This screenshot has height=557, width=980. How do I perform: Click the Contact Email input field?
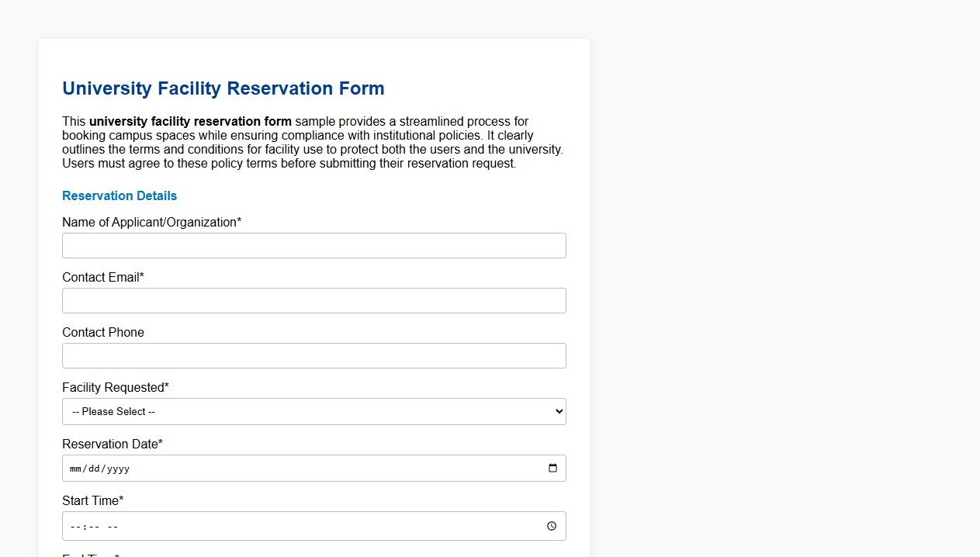click(313, 300)
